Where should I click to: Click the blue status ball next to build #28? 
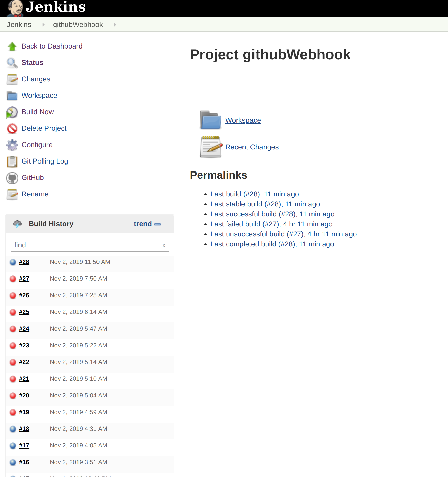[x=12, y=262]
